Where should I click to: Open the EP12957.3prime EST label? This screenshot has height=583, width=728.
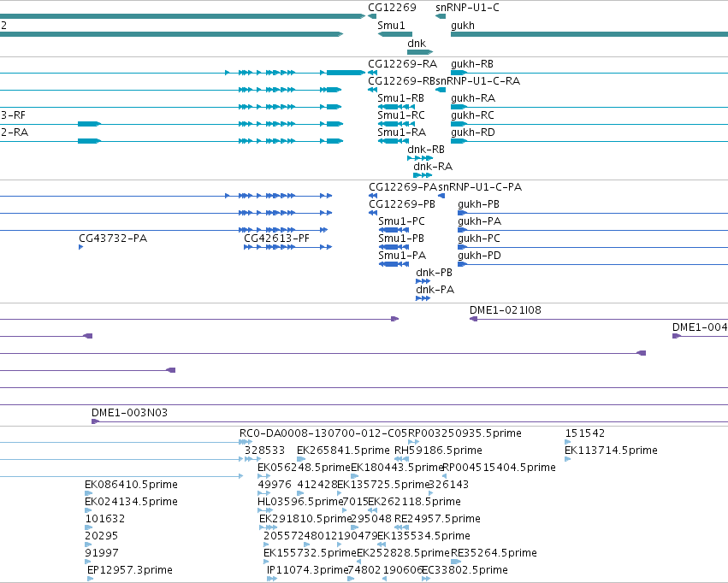click(x=130, y=570)
